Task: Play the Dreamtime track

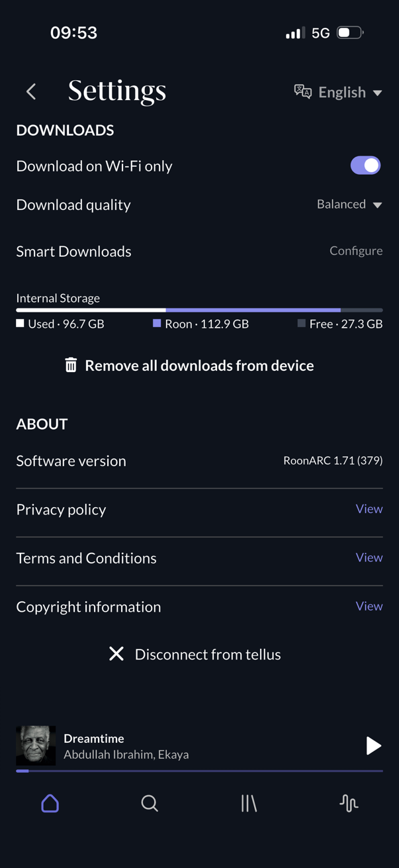Action: tap(373, 746)
